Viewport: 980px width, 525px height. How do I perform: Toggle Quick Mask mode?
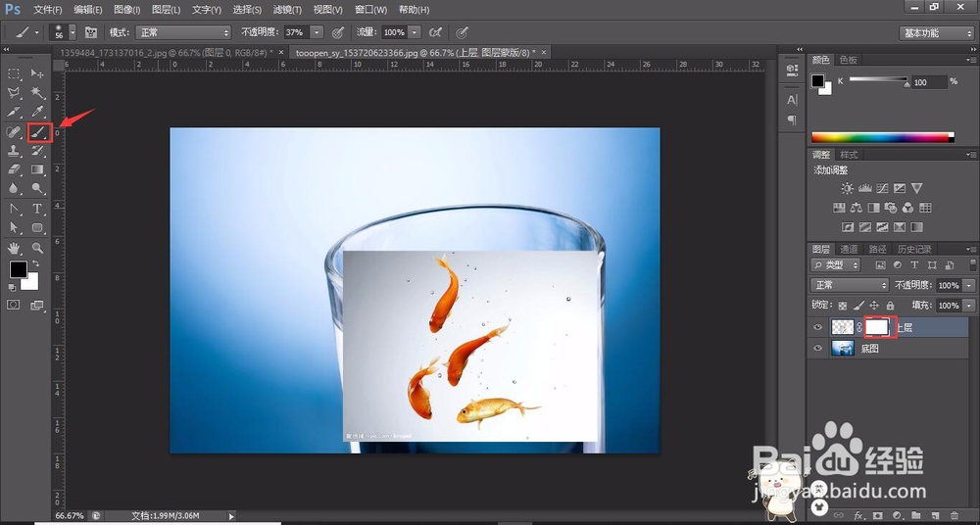pyautogui.click(x=13, y=305)
